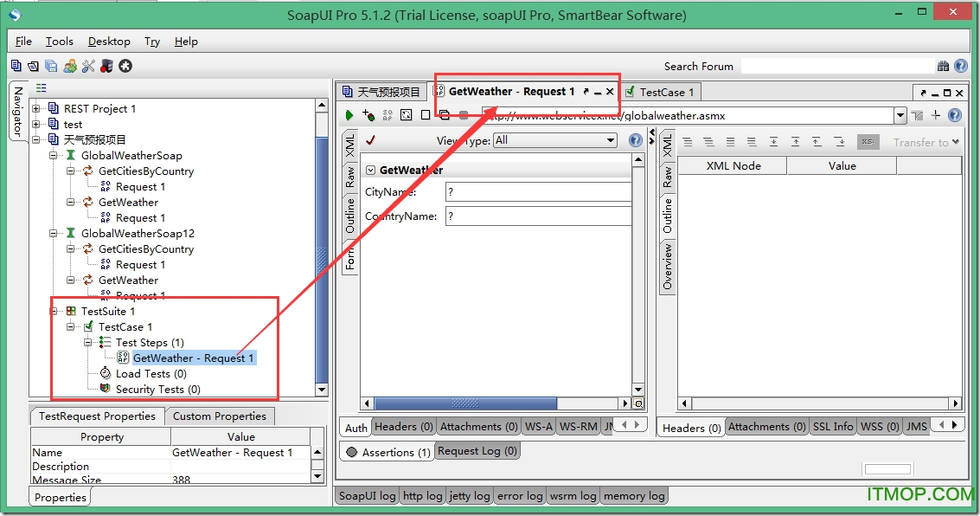Collapse the GlobalWeatherSoap12 interface node
980x516 pixels.
[54, 233]
